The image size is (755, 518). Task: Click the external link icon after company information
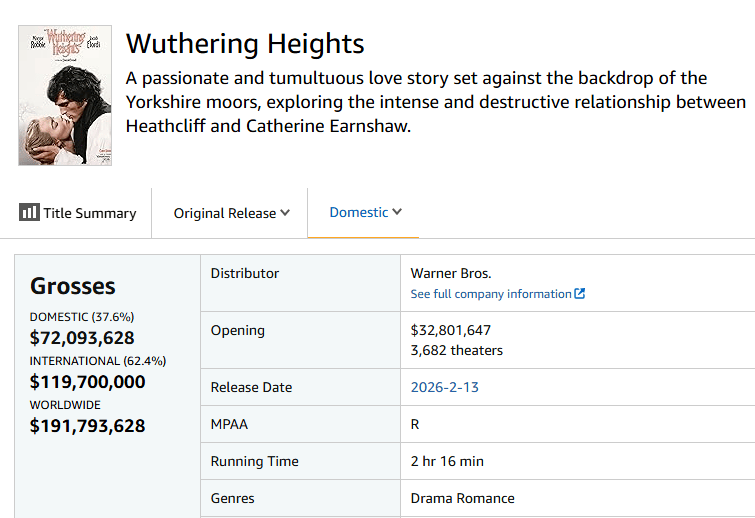[x=580, y=294]
